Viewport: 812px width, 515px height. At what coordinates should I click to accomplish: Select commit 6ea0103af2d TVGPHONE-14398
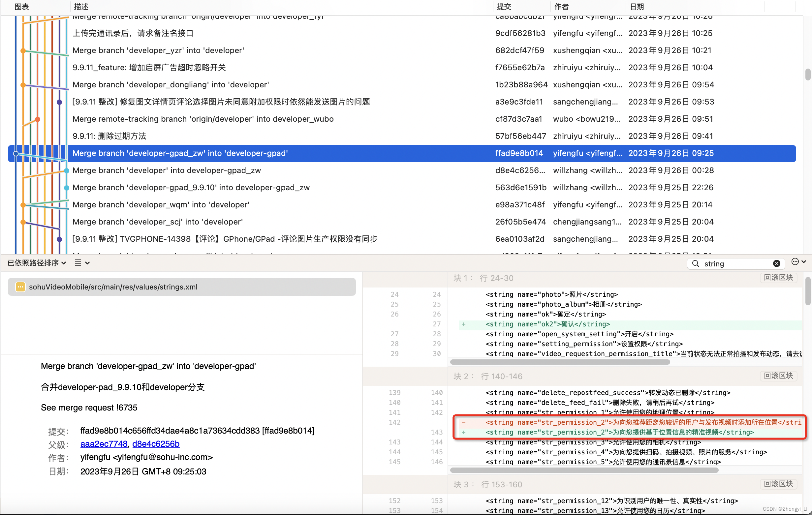pos(402,240)
